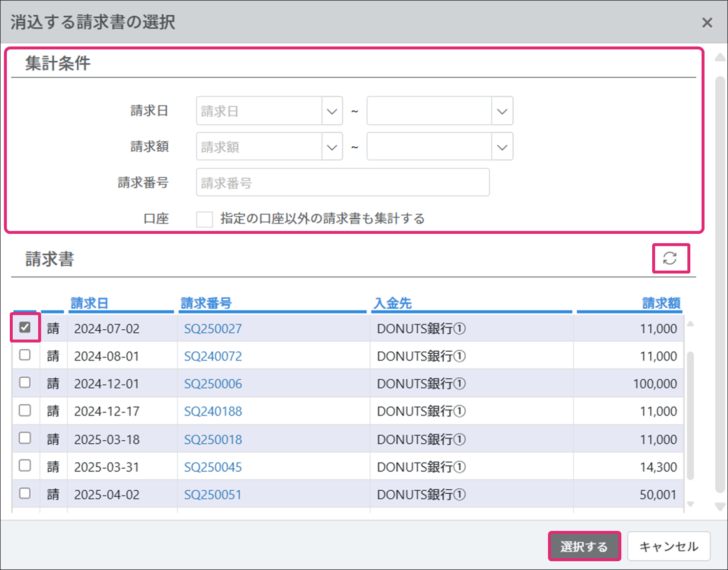Image resolution: width=728 pixels, height=570 pixels.
Task: Uncheck the checkbox for invoice SQ250027
Action: pos(25,327)
